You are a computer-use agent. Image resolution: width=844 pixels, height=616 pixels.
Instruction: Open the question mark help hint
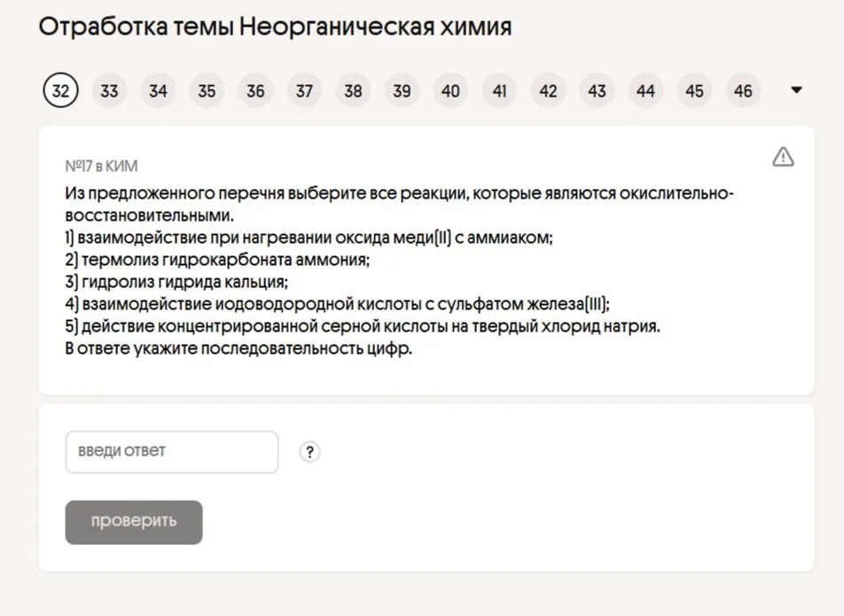(x=309, y=452)
